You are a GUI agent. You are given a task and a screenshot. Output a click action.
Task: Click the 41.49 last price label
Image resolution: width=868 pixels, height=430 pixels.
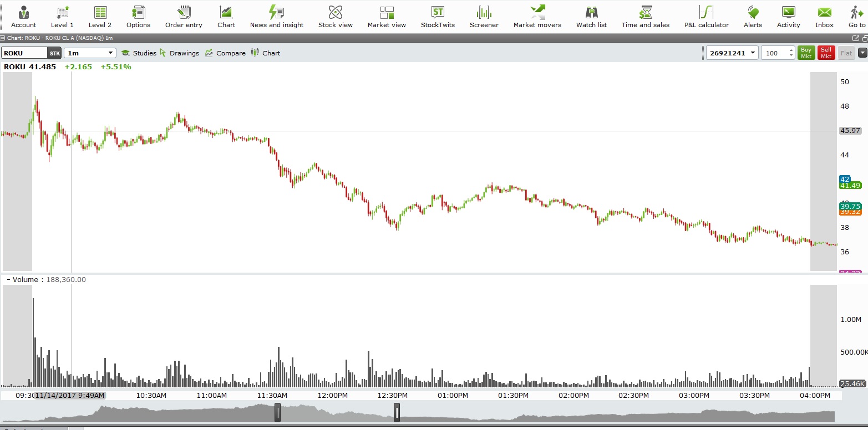(x=850, y=186)
